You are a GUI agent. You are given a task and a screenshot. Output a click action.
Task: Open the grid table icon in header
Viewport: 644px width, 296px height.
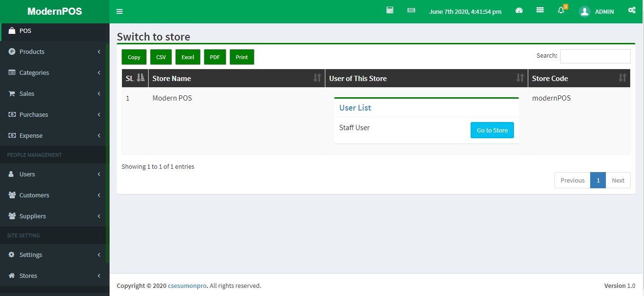(x=540, y=10)
